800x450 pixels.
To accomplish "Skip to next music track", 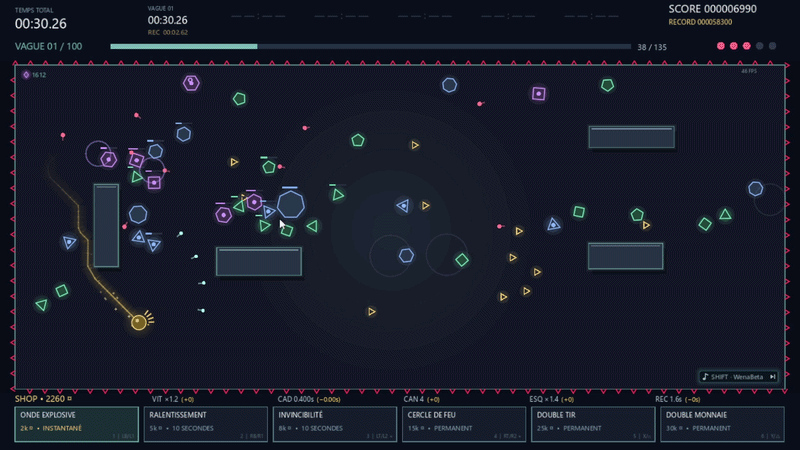I will coord(772,377).
